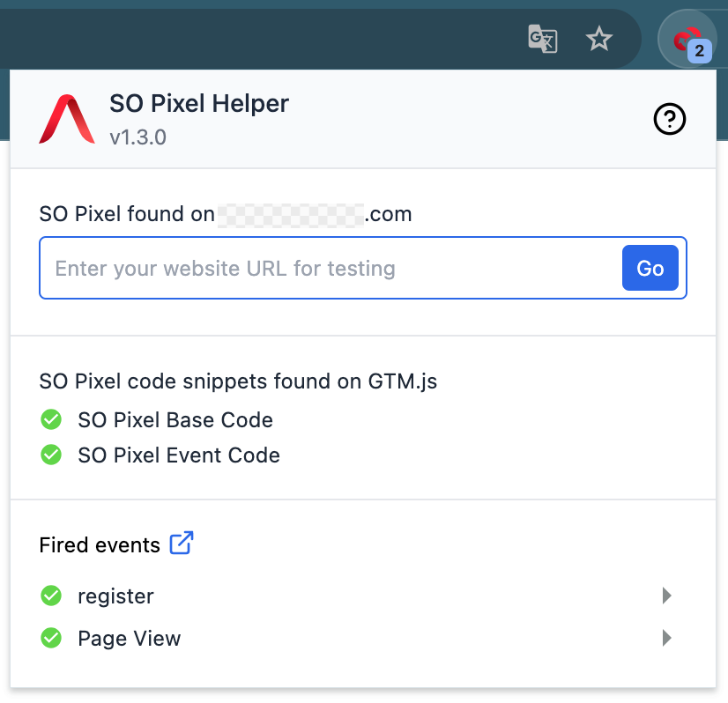Click the SO Pixel Helper extension icon
Image resolution: width=728 pixels, height=703 pixels.
(x=687, y=41)
